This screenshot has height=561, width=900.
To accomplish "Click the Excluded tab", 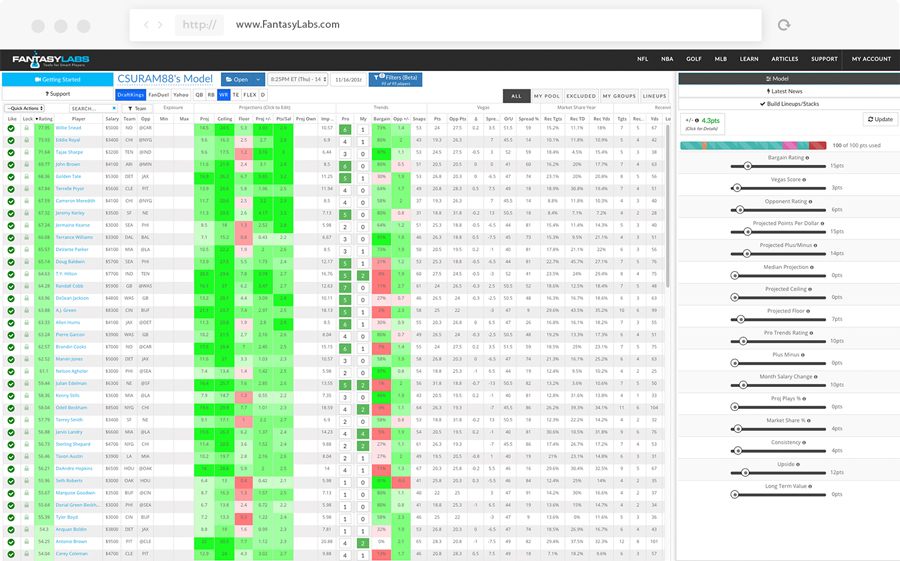I will (581, 96).
